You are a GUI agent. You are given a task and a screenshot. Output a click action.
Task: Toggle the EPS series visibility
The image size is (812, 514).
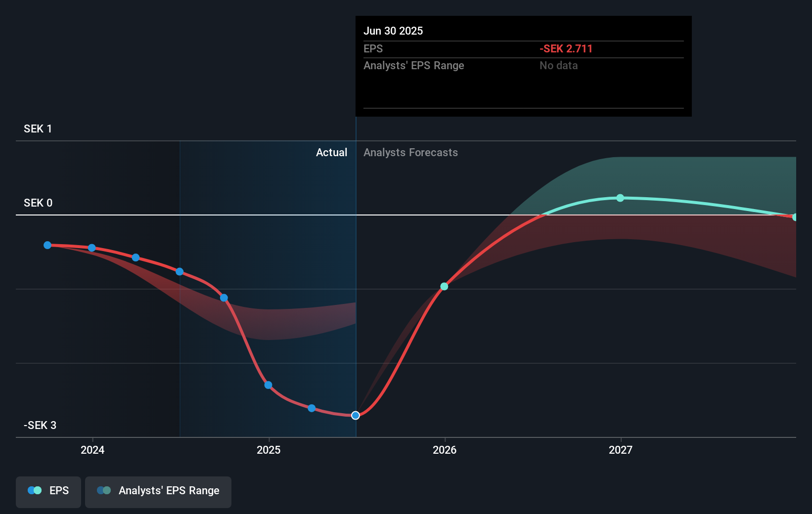(48, 492)
